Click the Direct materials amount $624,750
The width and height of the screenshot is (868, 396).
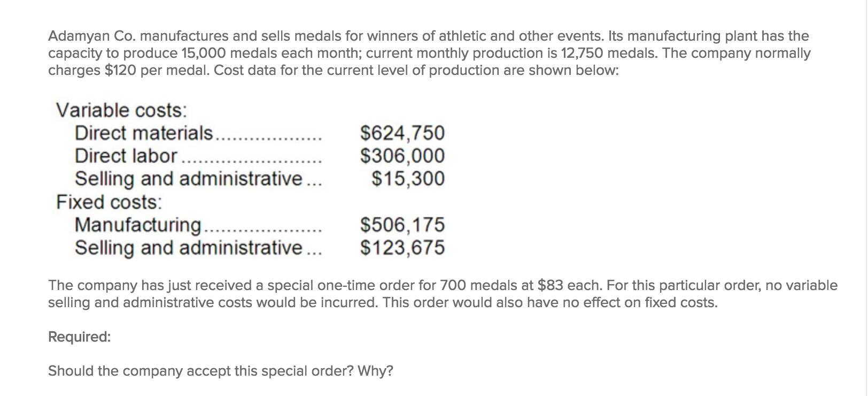click(x=402, y=133)
